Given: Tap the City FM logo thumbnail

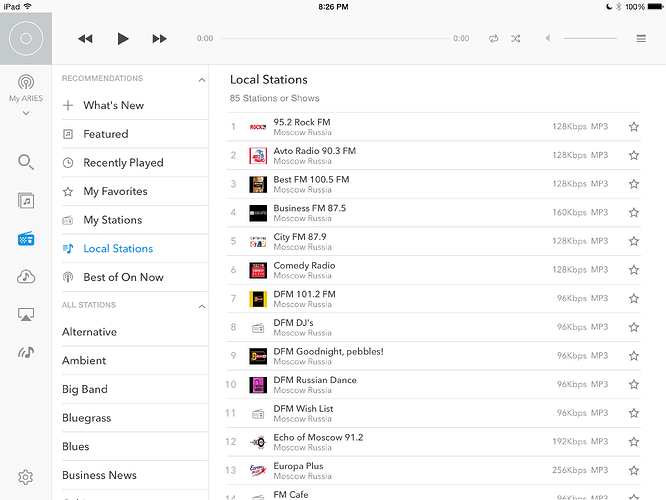Looking at the screenshot, I should point(258,242).
